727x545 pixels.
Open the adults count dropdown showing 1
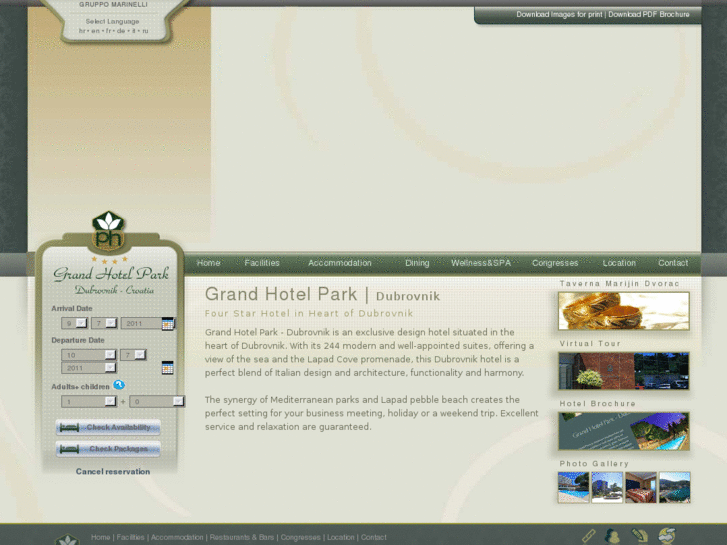[x=89, y=401]
